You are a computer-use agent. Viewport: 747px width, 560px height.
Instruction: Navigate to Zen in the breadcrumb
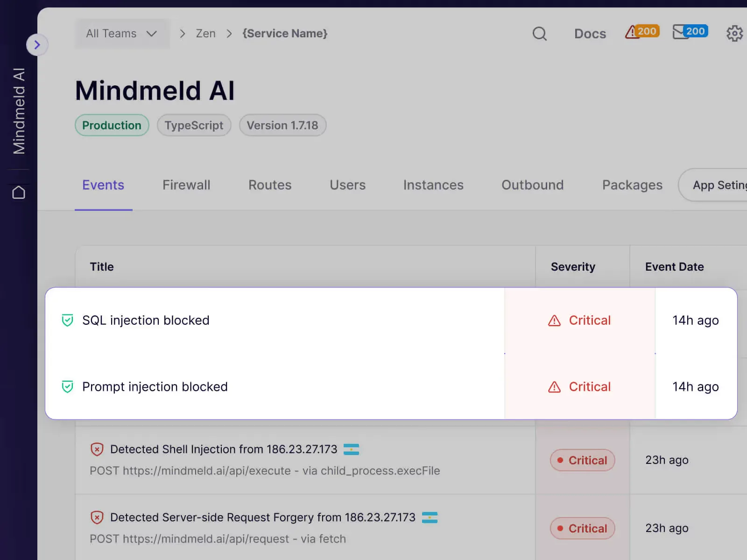(205, 33)
